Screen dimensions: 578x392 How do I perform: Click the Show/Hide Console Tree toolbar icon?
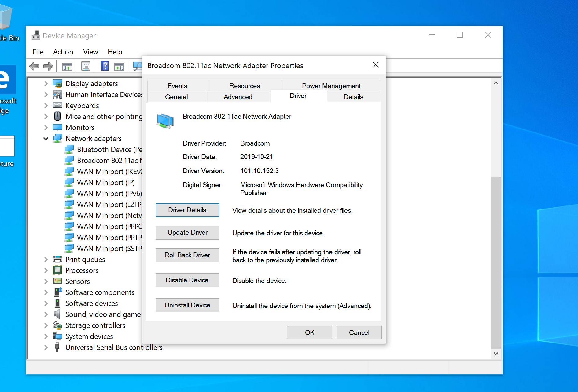click(x=67, y=66)
